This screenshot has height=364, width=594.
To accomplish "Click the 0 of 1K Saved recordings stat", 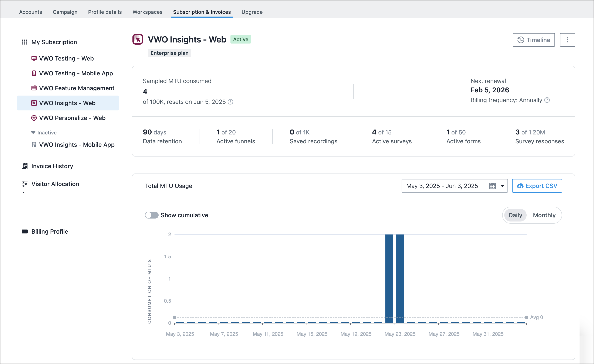I will tap(313, 137).
